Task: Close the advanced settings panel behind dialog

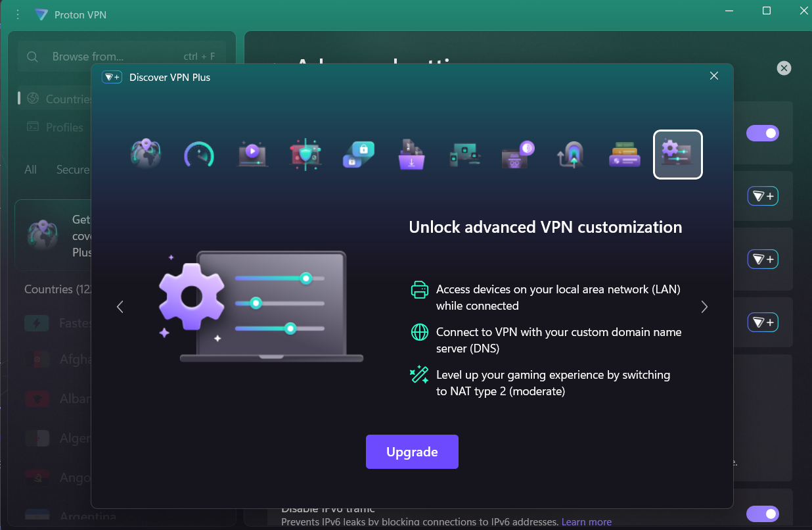Action: (x=784, y=68)
